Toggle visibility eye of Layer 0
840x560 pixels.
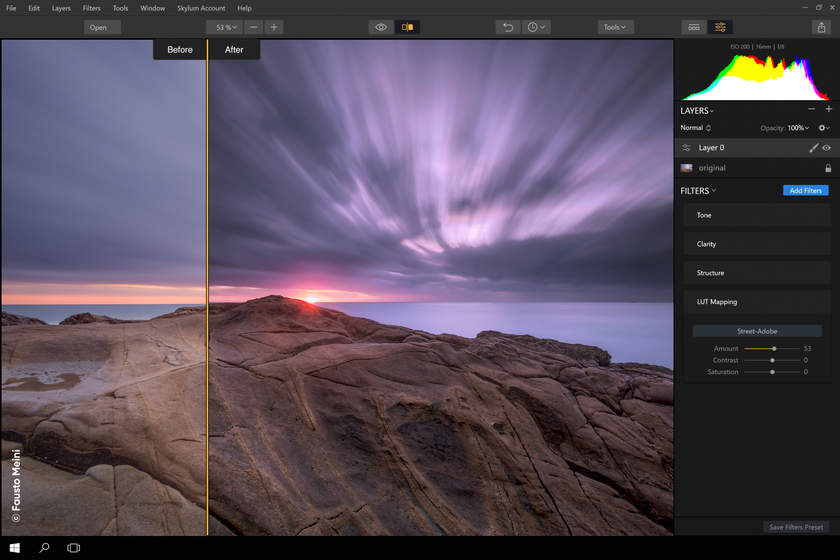(x=827, y=148)
